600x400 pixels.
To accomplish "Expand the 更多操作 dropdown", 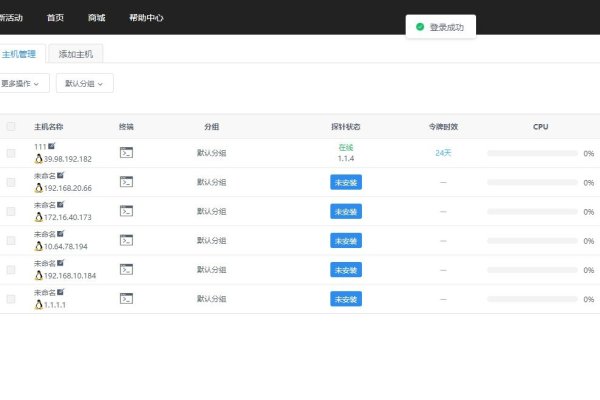I will pyautogui.click(x=24, y=84).
